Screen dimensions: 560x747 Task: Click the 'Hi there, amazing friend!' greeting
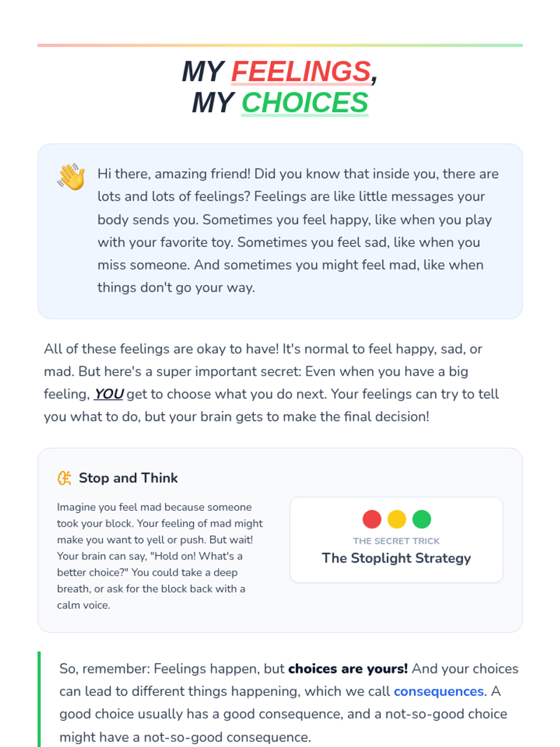pos(174,174)
